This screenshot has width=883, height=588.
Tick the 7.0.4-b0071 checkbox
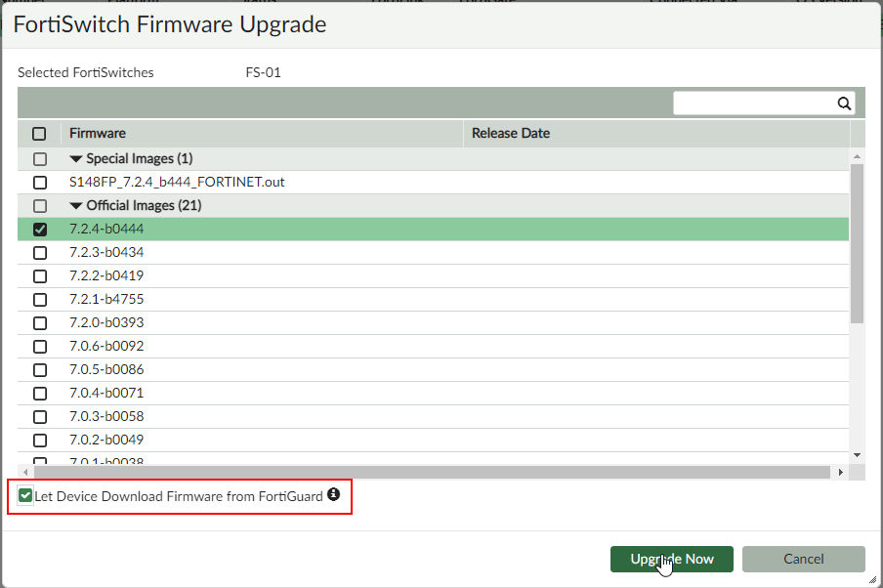click(x=39, y=393)
